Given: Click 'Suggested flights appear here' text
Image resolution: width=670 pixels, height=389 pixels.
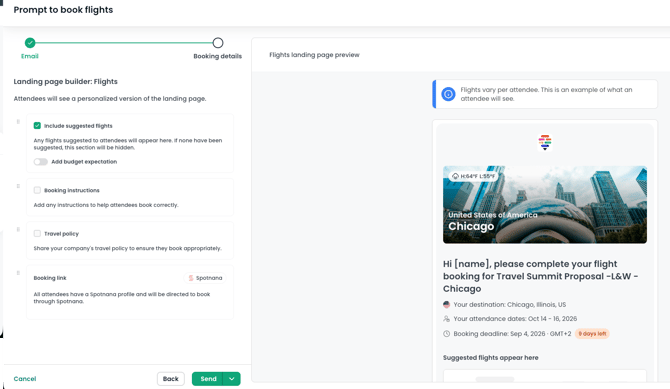Looking at the screenshot, I should pos(491,358).
